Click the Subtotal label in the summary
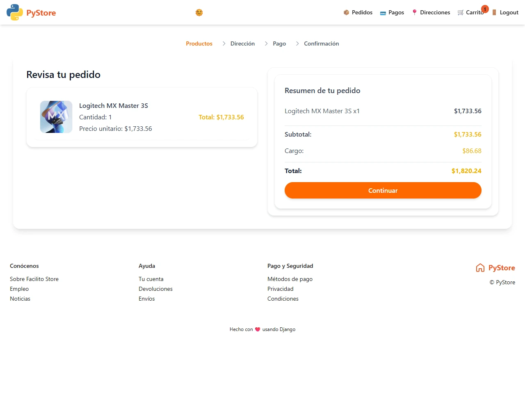 [x=298, y=135]
